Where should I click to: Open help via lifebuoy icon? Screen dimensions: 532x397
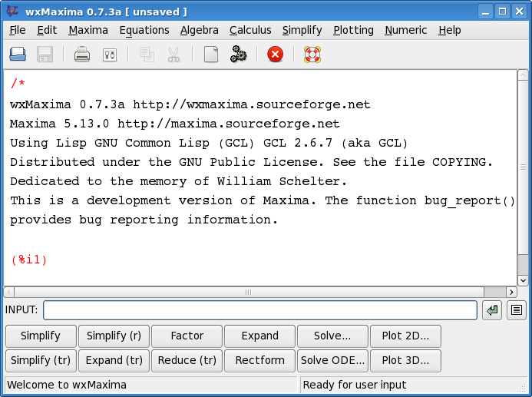pos(312,55)
